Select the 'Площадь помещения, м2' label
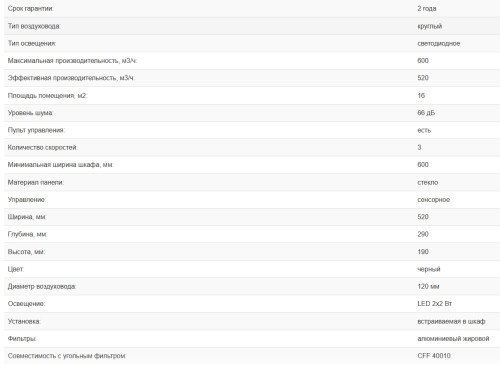 coord(47,96)
